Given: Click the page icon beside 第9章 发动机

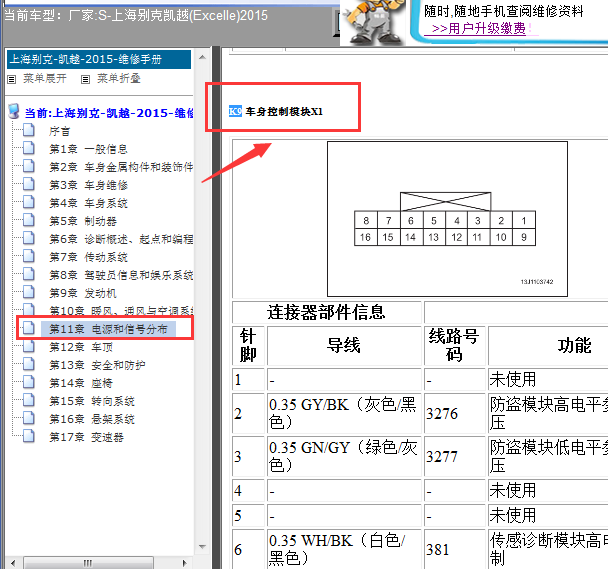Looking at the screenshot, I should coord(29,292).
